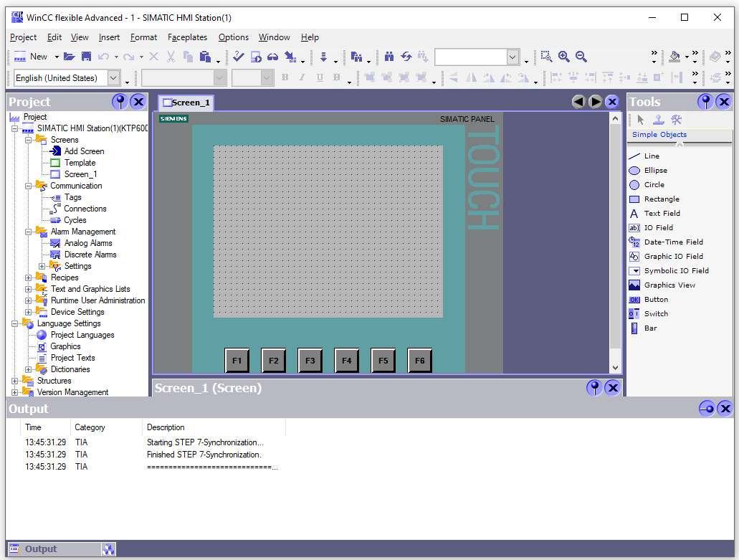
Task: Pin the Tools panel
Action: point(705,101)
